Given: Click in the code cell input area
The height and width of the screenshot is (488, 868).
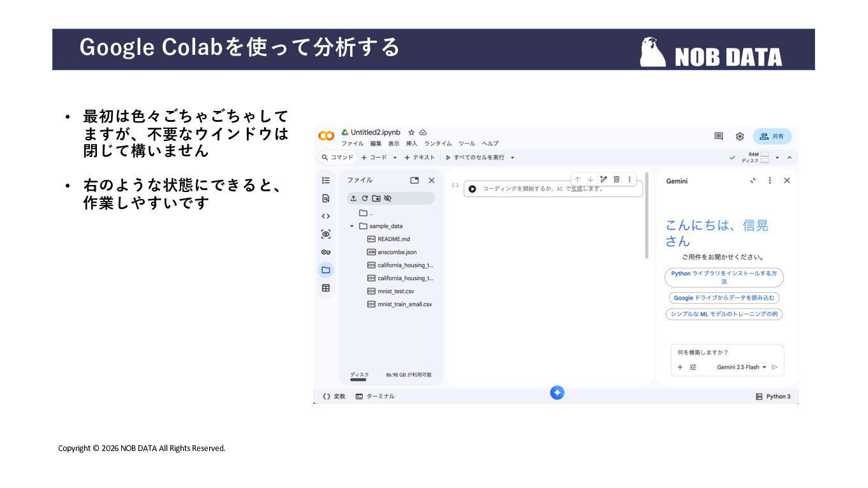Looking at the screenshot, I should (x=553, y=189).
